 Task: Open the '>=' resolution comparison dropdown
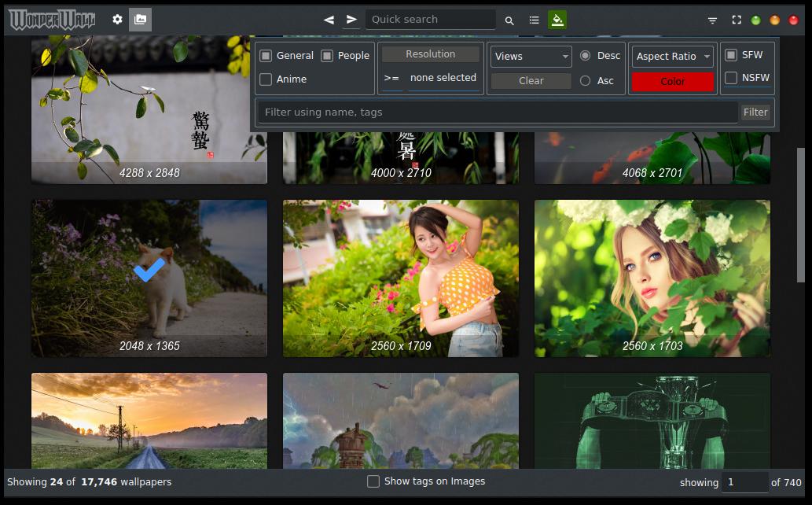coord(391,78)
